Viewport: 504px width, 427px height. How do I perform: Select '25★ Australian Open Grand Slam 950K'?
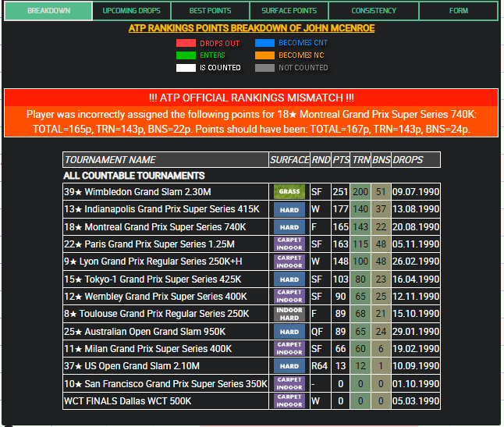251,332
